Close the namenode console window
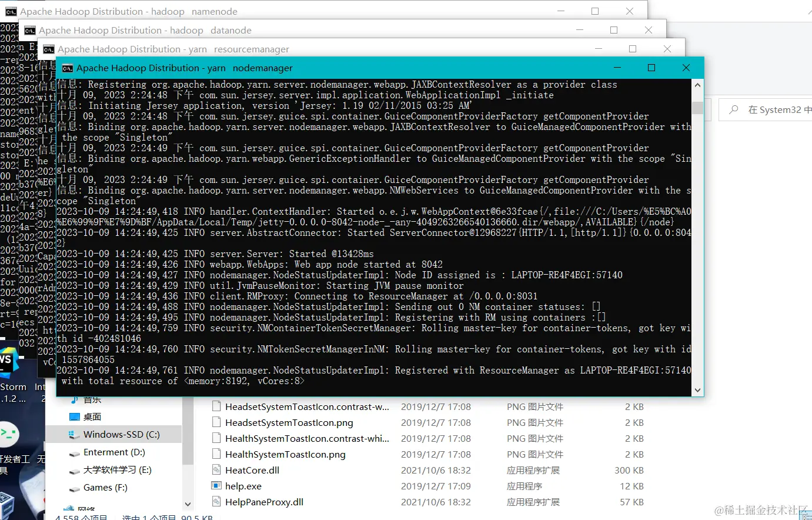The width and height of the screenshot is (812, 520). coord(629,11)
